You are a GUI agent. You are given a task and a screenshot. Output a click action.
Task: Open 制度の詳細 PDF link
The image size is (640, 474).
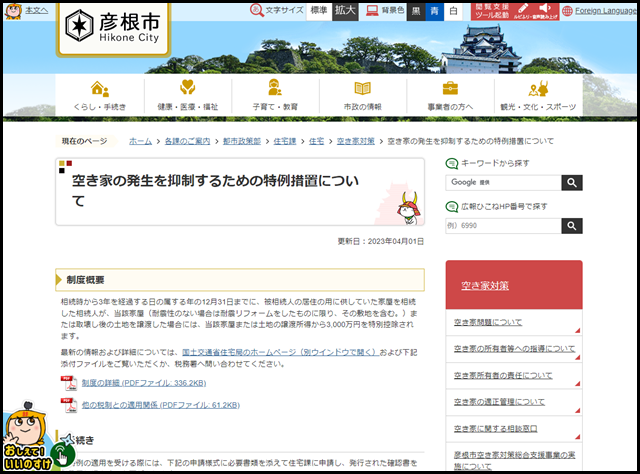[x=144, y=383]
